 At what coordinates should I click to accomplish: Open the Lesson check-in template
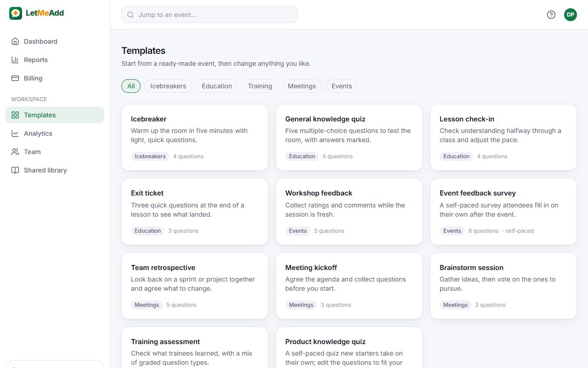pyautogui.click(x=503, y=138)
